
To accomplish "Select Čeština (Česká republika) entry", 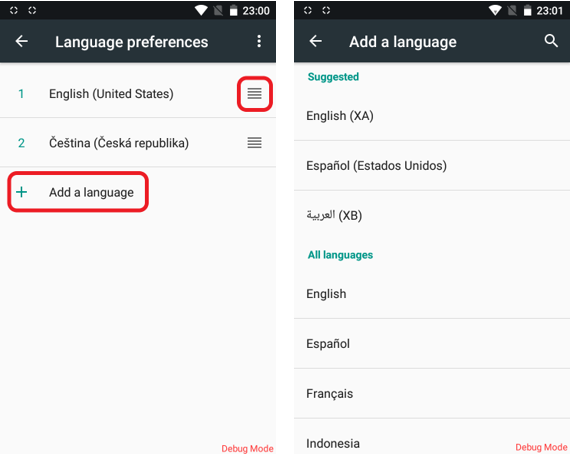I will coord(138,143).
